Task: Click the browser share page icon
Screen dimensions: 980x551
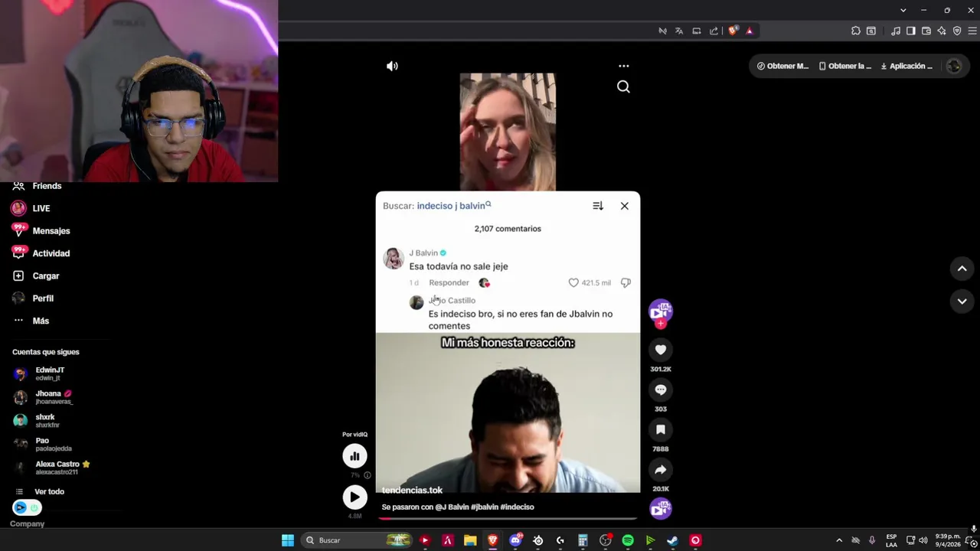Action: click(714, 31)
